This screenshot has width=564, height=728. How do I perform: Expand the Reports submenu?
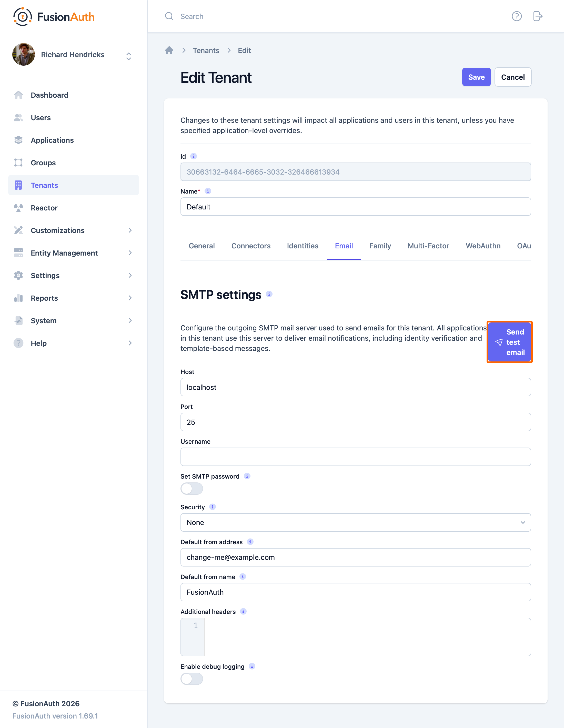73,298
